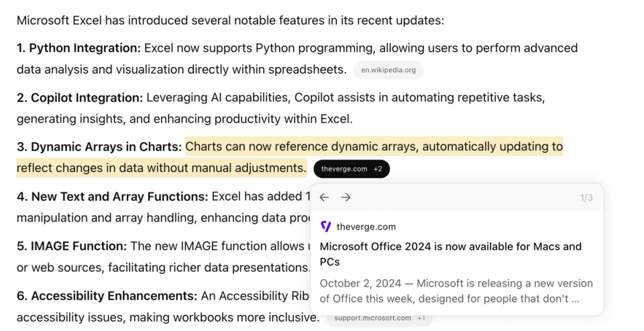Click the next source arrow in popup
This screenshot has width=644, height=331.
[346, 198]
